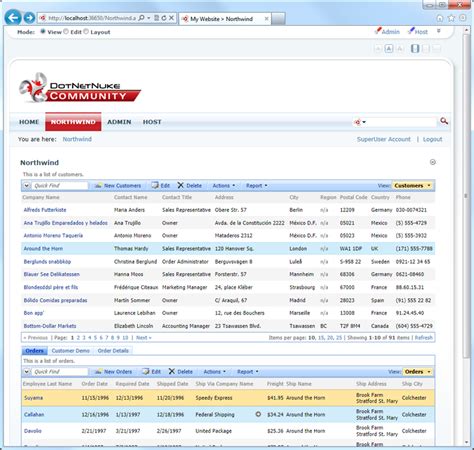Open the Admin control panel link
This screenshot has height=450, width=474.
(x=387, y=32)
